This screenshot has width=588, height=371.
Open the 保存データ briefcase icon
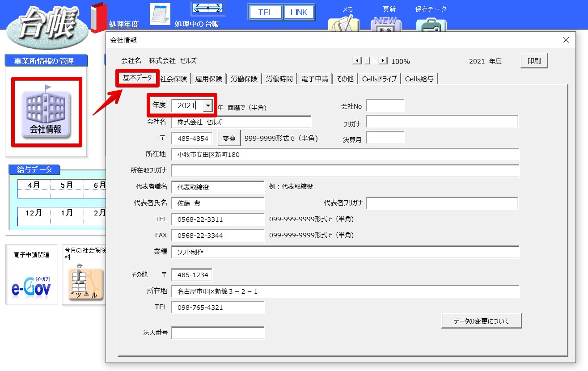[431, 24]
